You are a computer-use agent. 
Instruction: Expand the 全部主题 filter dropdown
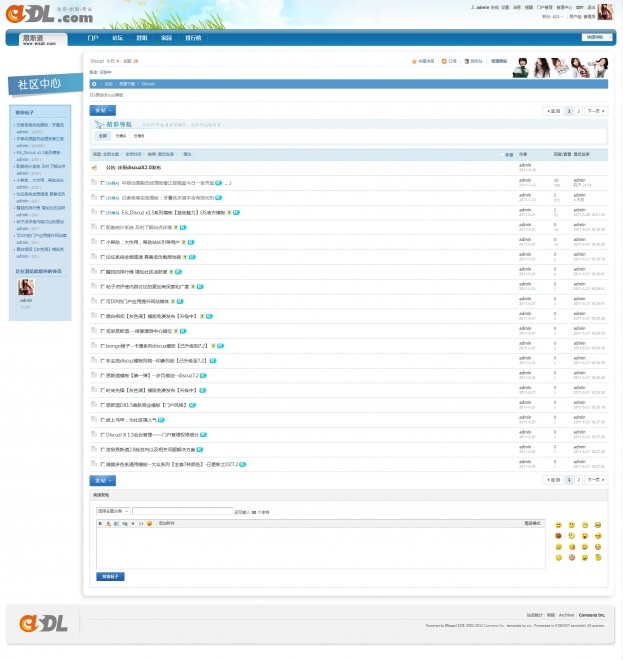[111, 154]
